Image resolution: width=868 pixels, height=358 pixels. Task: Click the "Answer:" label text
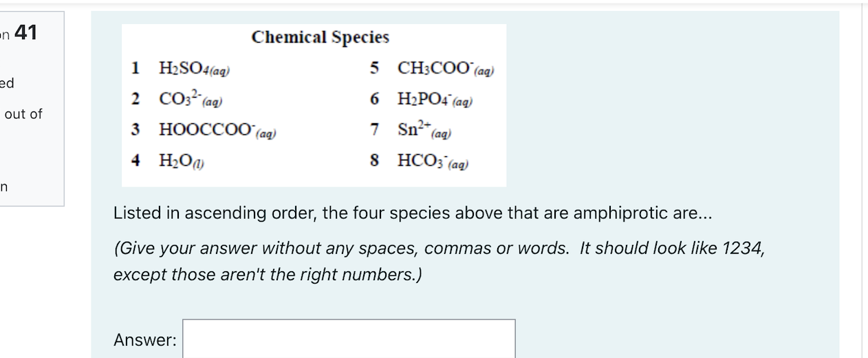tap(145, 340)
